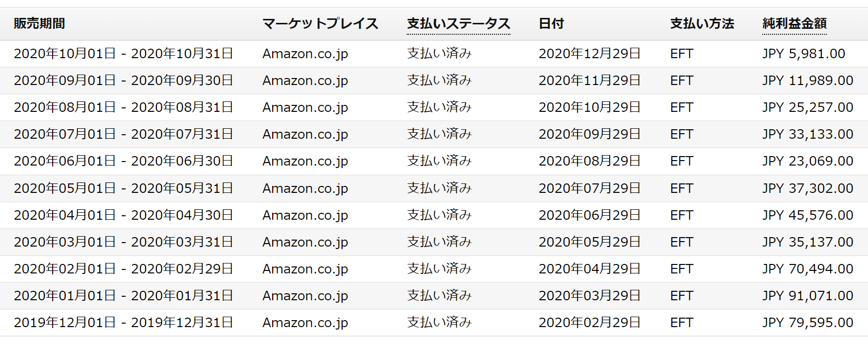
Task: Click the 販売期間 column header
Action: tap(39, 23)
